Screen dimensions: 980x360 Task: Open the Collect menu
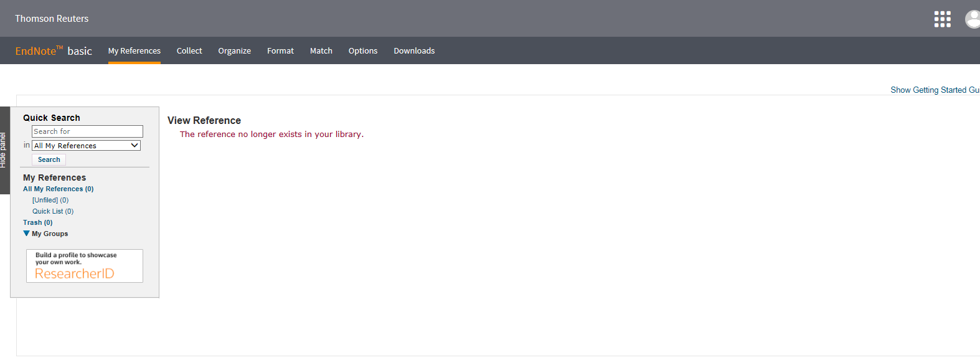point(189,51)
